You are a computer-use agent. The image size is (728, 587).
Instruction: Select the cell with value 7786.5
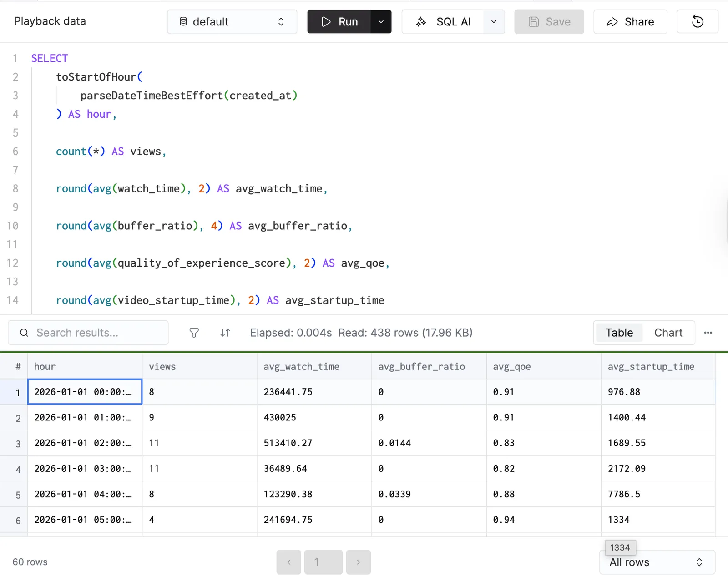click(658, 494)
